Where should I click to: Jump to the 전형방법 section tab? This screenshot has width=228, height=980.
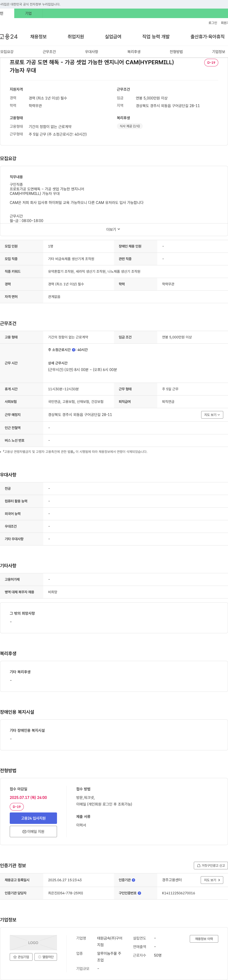(176, 52)
